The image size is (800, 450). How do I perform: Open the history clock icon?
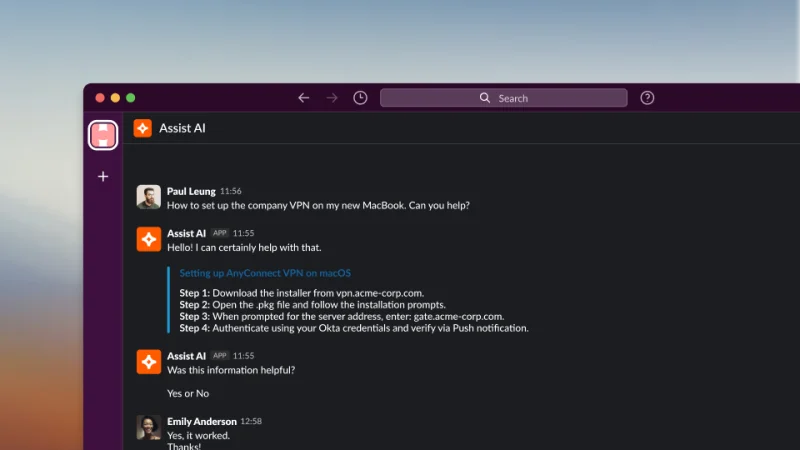click(360, 98)
